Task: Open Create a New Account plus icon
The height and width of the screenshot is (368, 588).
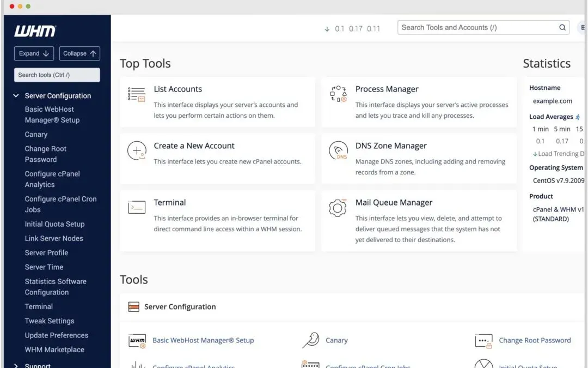Action: pyautogui.click(x=137, y=151)
